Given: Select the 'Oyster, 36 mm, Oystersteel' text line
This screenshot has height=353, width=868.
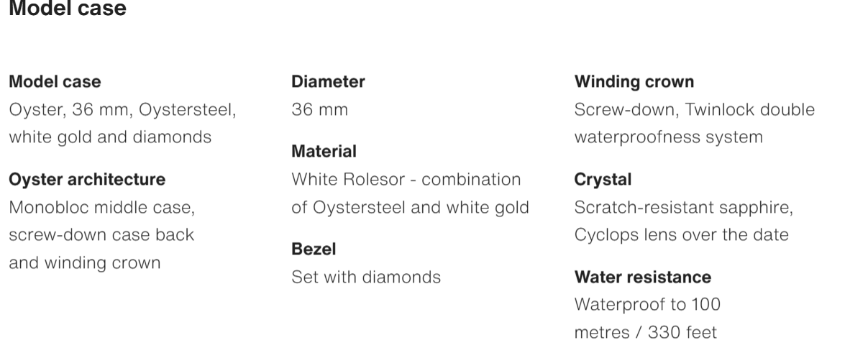Looking at the screenshot, I should (x=122, y=110).
